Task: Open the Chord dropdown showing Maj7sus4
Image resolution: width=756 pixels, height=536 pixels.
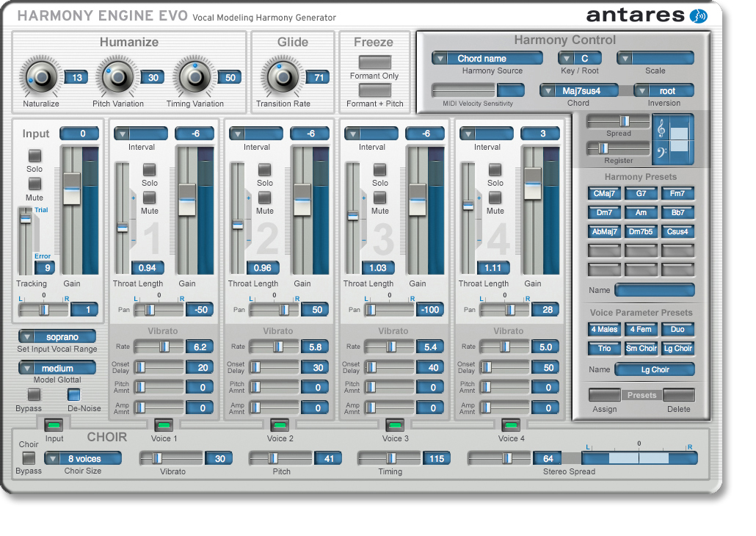Action: [579, 91]
